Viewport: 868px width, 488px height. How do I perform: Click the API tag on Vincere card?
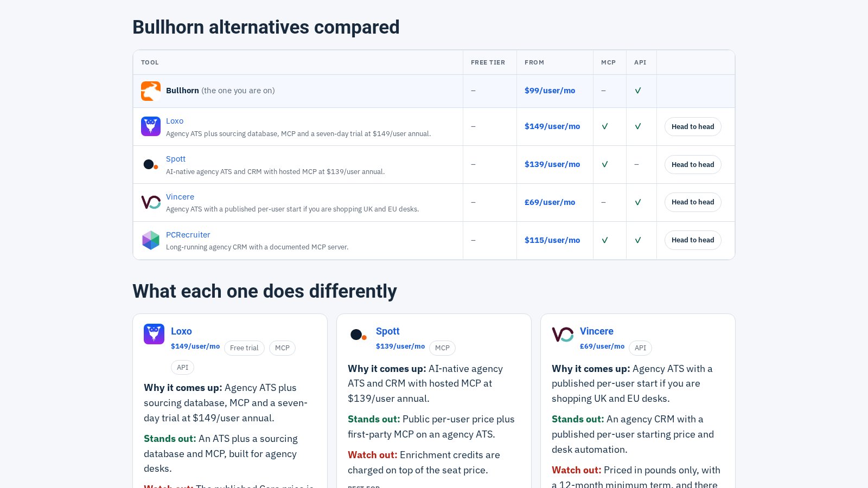640,348
